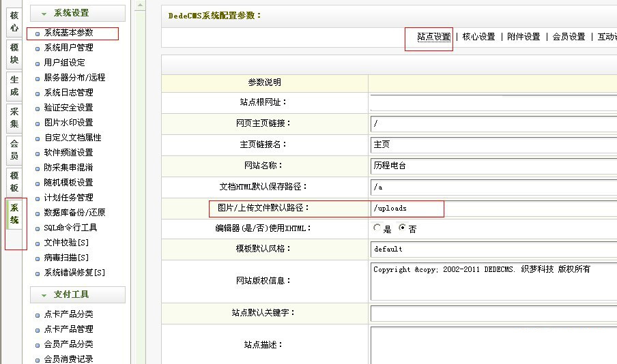
Task: Launch 病毒扫描[S] from sidebar
Action: pos(66,258)
